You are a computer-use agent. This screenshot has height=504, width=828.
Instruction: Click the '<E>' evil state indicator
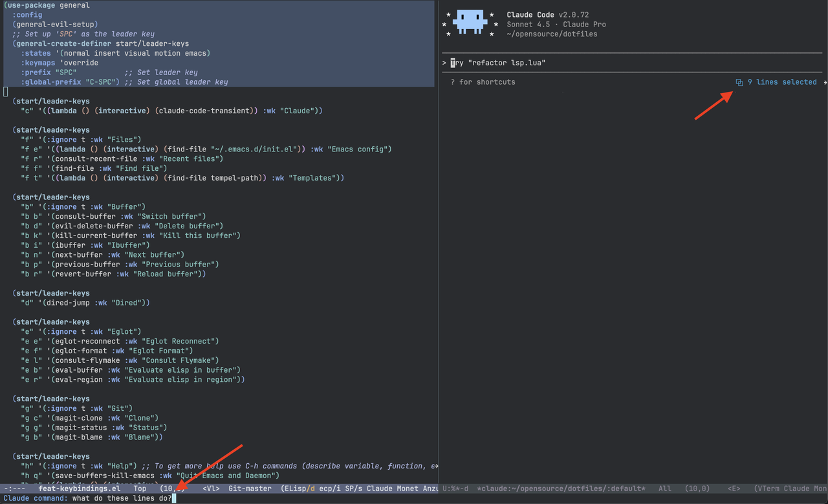pyautogui.click(x=734, y=488)
